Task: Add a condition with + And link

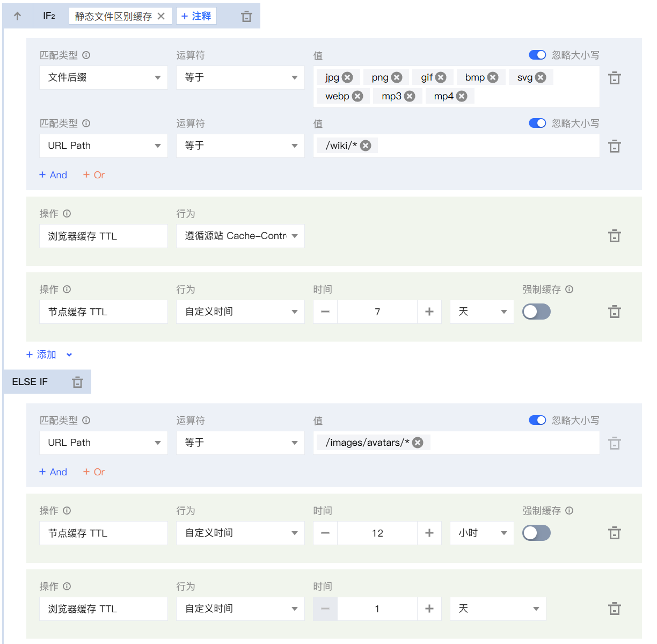Action: point(53,175)
